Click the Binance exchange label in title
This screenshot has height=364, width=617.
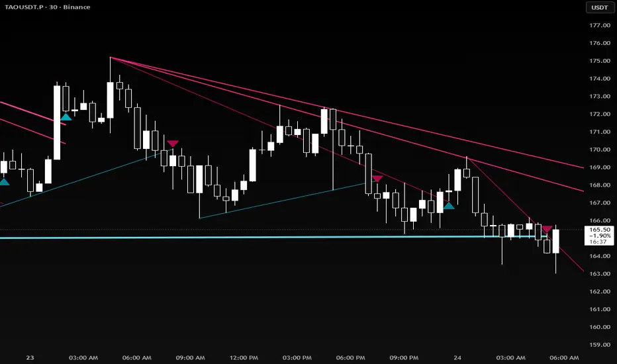pyautogui.click(x=77, y=7)
